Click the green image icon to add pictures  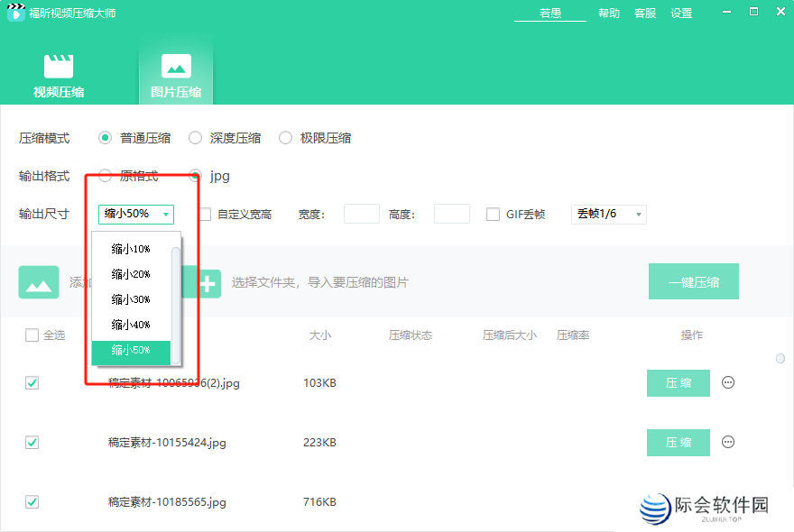(x=38, y=281)
